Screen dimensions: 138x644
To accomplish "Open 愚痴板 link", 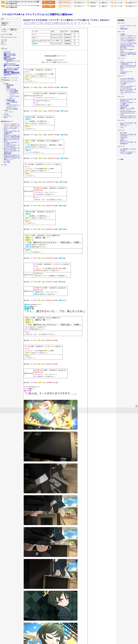I will tap(8, 103).
